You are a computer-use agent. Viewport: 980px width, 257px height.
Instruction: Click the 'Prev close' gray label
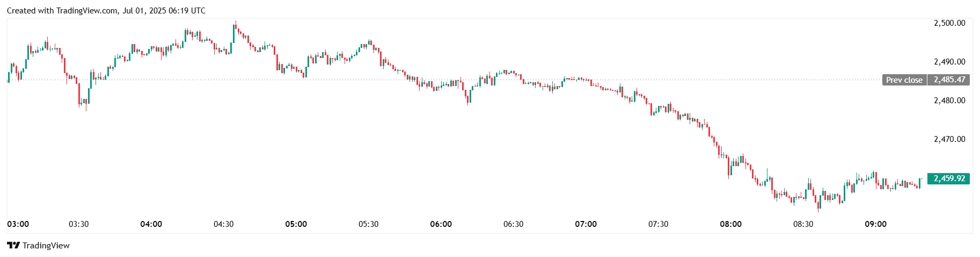[x=904, y=80]
